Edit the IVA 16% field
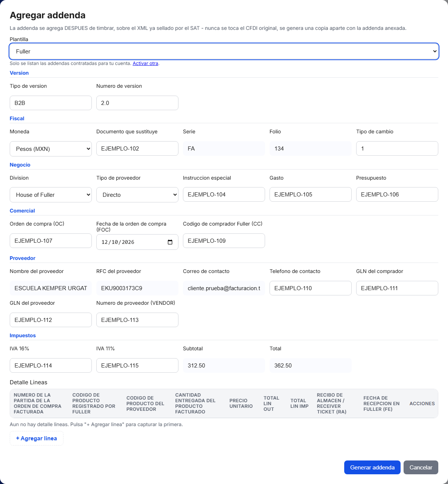The height and width of the screenshot is (484, 448). (x=51, y=366)
